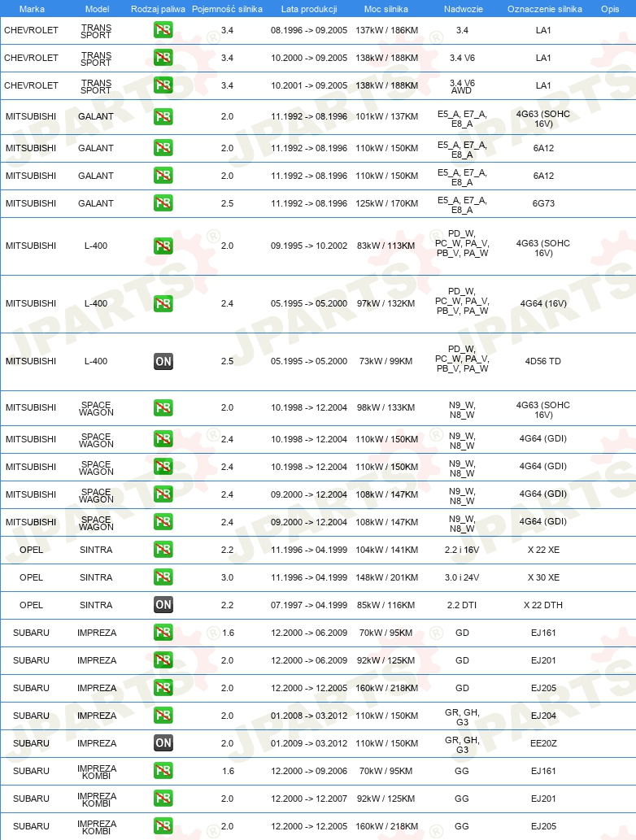Click the '85kW / 116KM' power cell
The image size is (636, 840).
(386, 605)
